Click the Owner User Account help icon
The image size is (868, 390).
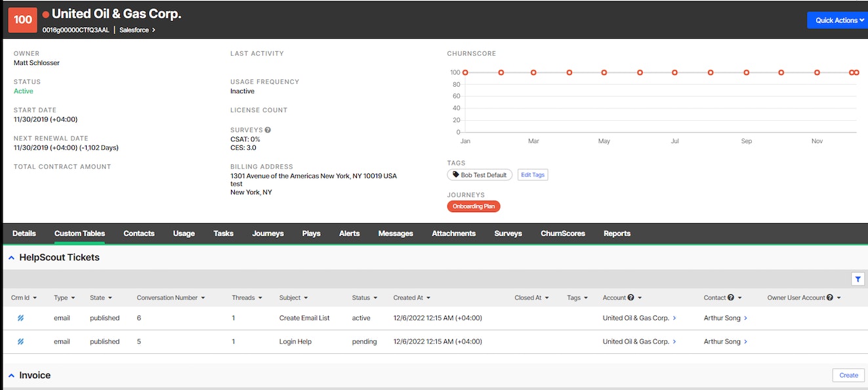830,297
